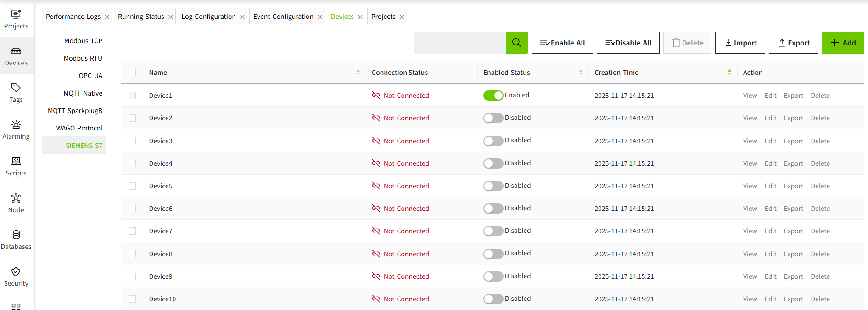Go to Tags in left sidebar
This screenshot has height=310, width=868.
coord(16,93)
